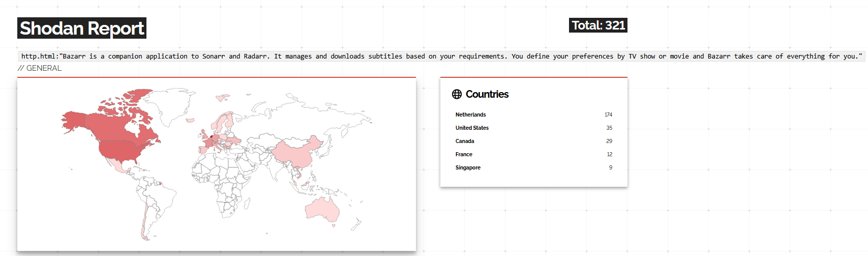The width and height of the screenshot is (868, 256).
Task: Select the Netherlands country row
Action: (x=534, y=115)
